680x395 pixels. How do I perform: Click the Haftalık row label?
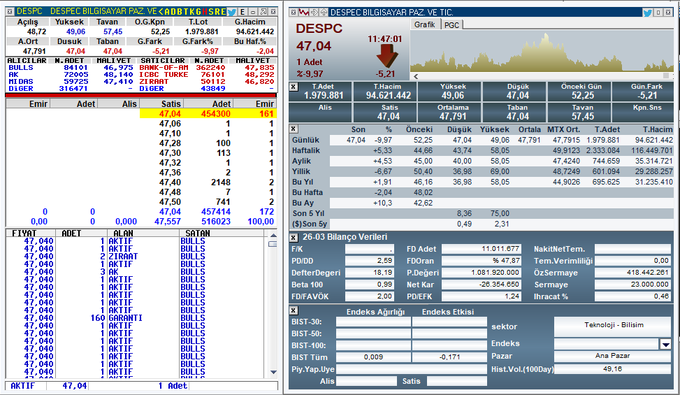[x=306, y=150]
